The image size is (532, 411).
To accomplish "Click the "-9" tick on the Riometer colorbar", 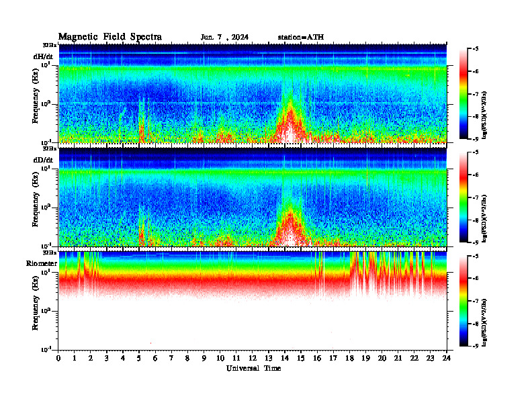I will pyautogui.click(x=474, y=346).
